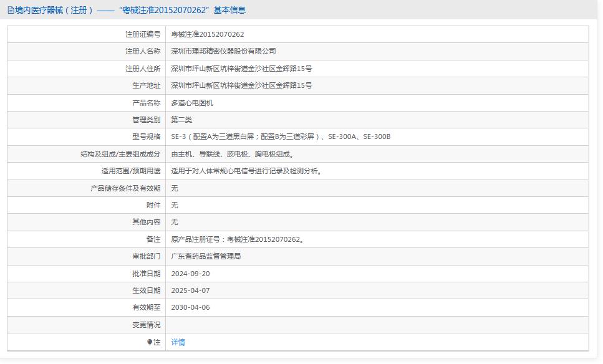Open the 详情 link
603x364 pixels.
178,342
